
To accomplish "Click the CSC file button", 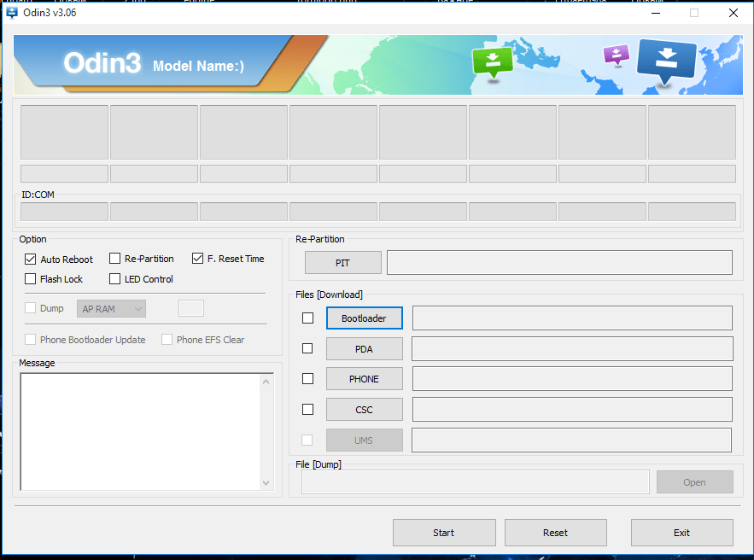I will 364,410.
